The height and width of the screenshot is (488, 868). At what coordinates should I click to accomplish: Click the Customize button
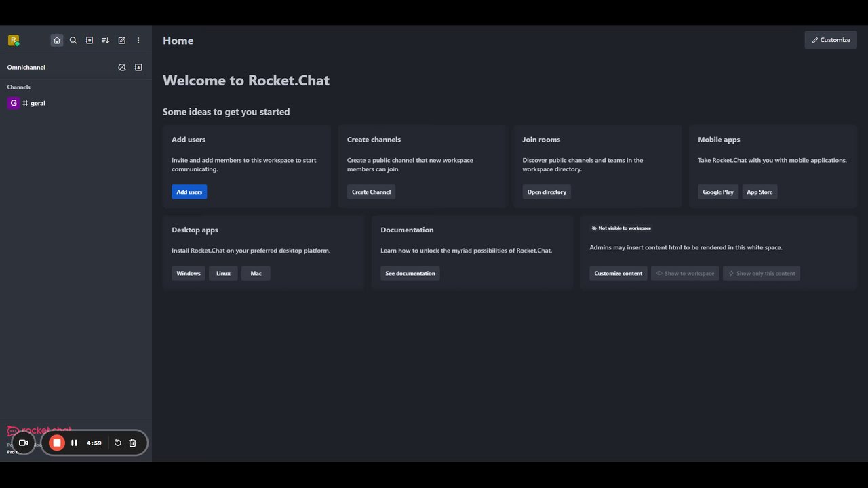coord(831,40)
